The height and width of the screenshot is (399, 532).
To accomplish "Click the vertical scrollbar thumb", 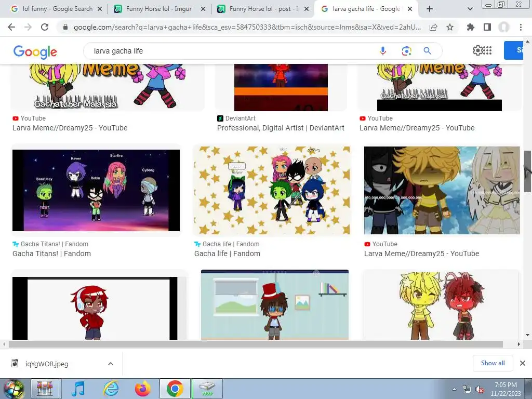I will coord(527,171).
